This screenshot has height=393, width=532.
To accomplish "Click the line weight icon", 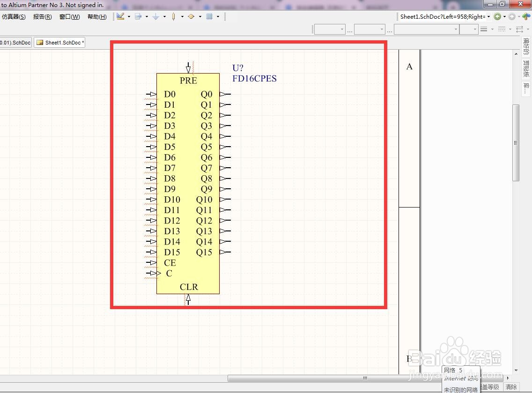I will [484, 29].
